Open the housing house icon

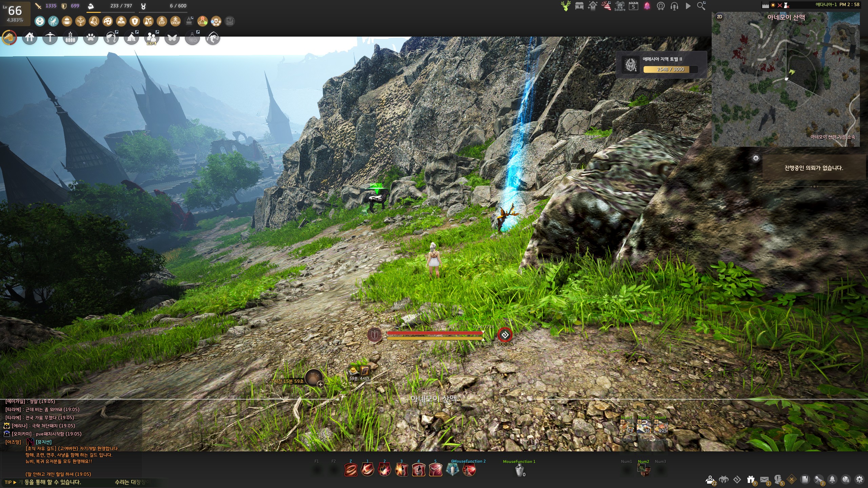[29, 38]
